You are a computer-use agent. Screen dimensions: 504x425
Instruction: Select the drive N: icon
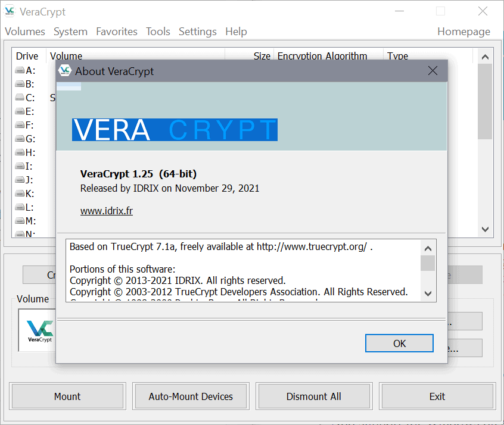tap(18, 233)
